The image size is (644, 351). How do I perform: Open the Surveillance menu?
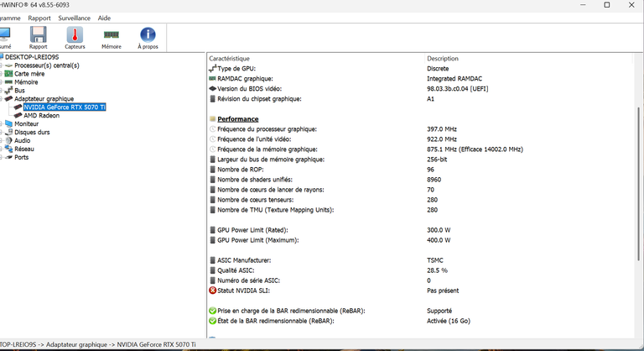[x=75, y=18]
